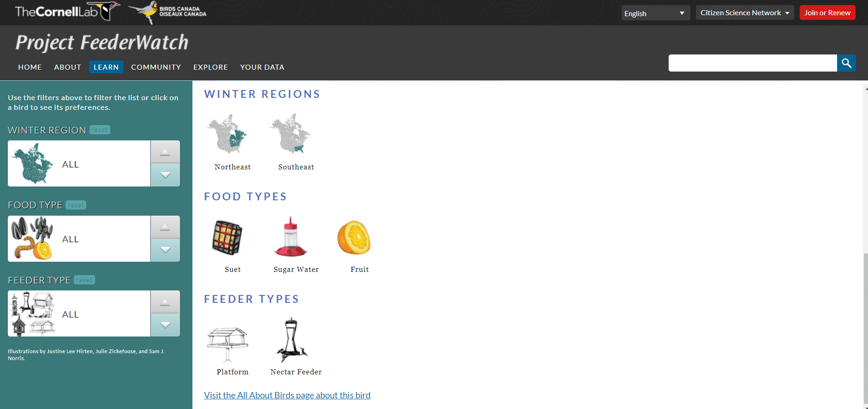Click the illustrations credit text
Viewport: 868px width, 409px height.
tap(86, 355)
